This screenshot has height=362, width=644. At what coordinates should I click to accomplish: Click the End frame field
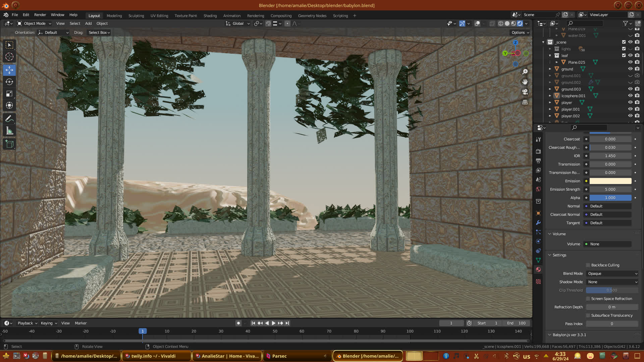pyautogui.click(x=517, y=323)
